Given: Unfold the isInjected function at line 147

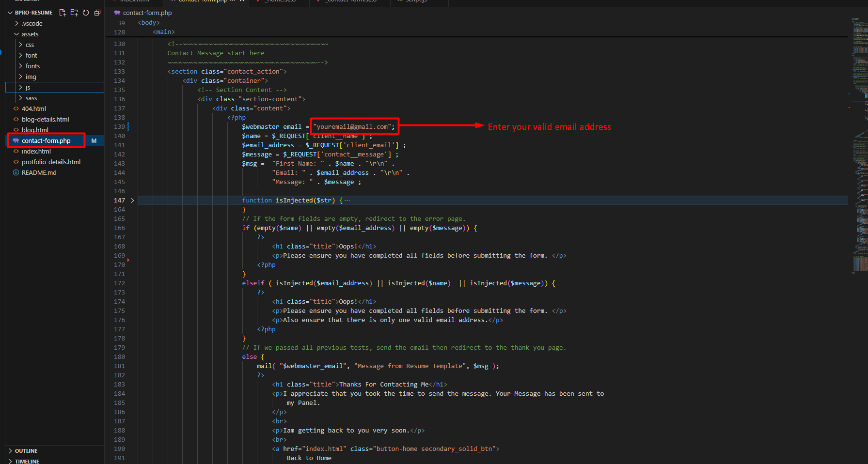Looking at the screenshot, I should click(x=132, y=201).
